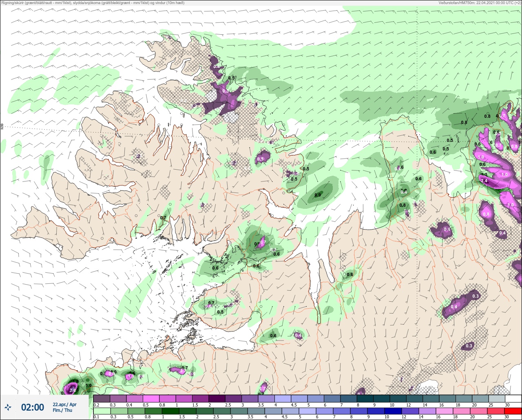Select the red lower legend swatch after 30
This screenshot has width=522, height=420.
point(513,411)
